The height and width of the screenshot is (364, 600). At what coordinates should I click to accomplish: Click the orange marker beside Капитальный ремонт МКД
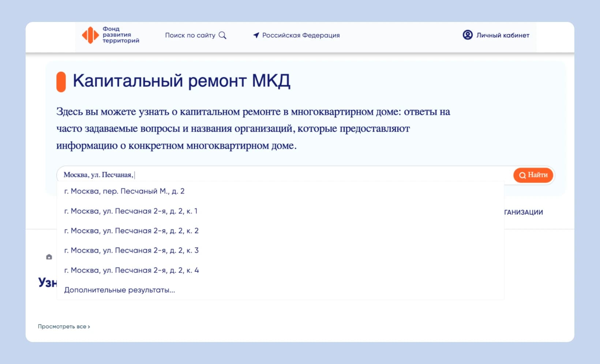point(61,82)
